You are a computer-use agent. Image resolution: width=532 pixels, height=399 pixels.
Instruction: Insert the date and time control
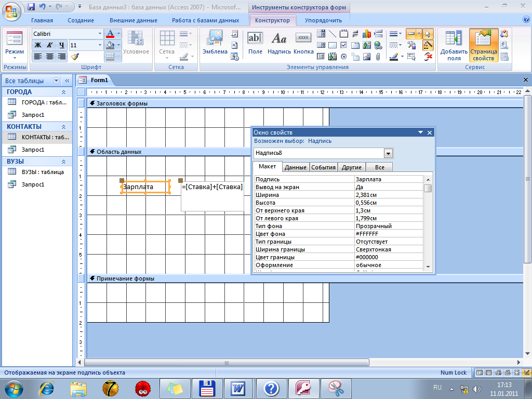[x=235, y=57]
